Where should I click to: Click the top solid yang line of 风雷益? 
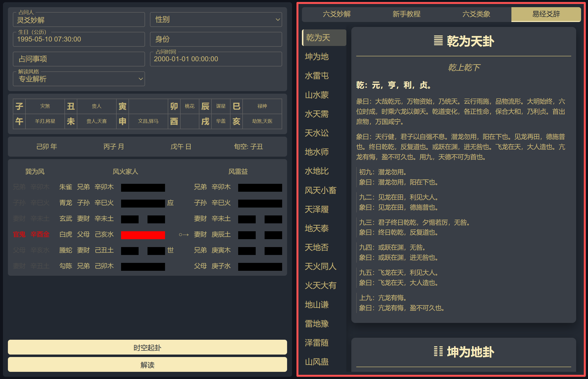pyautogui.click(x=260, y=188)
